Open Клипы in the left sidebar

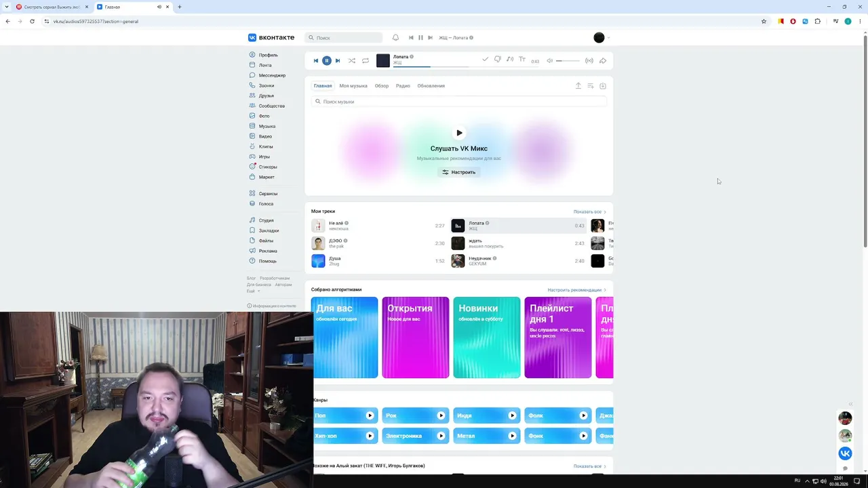click(261, 146)
